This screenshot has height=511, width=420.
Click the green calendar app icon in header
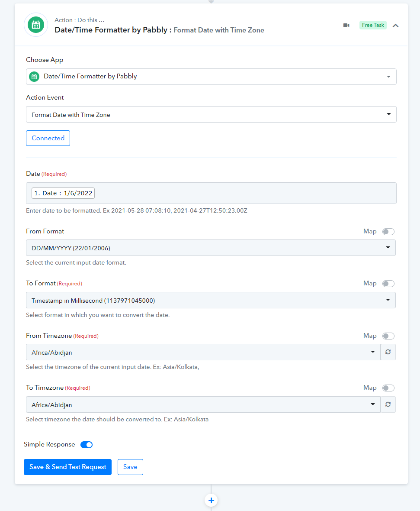[36, 25]
